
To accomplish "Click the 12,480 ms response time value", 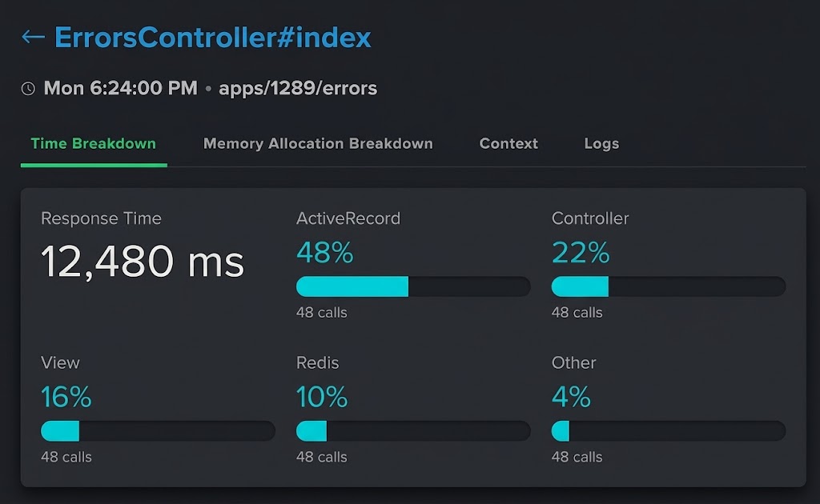I will 143,261.
